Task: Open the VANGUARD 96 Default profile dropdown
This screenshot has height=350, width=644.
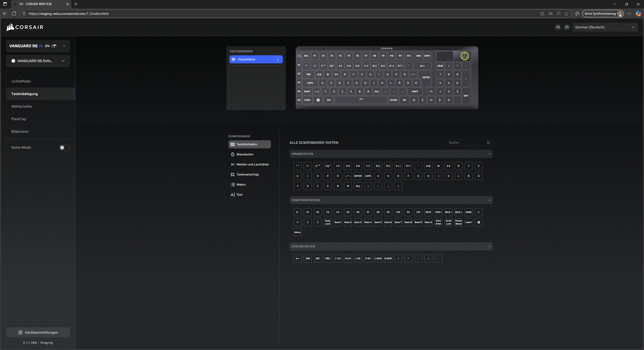Action: click(63, 61)
